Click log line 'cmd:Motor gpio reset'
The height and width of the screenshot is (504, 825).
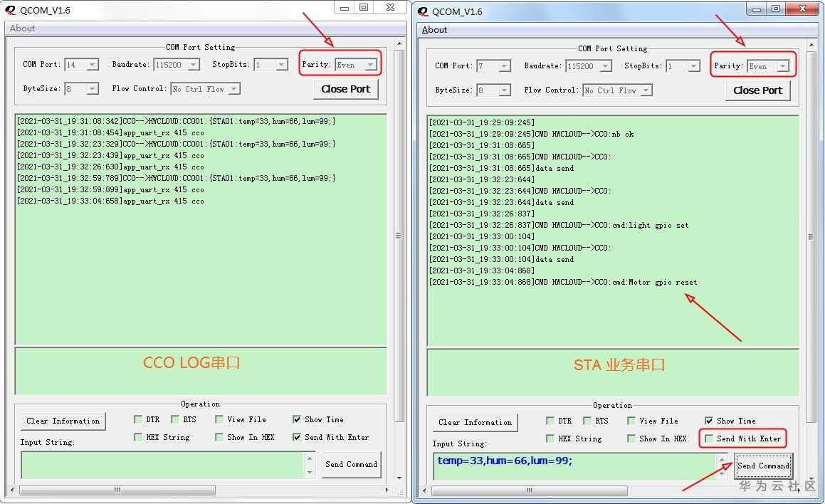coord(563,282)
